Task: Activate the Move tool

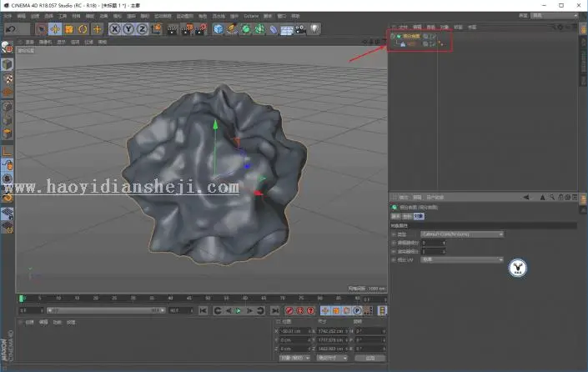Action: 55,29
